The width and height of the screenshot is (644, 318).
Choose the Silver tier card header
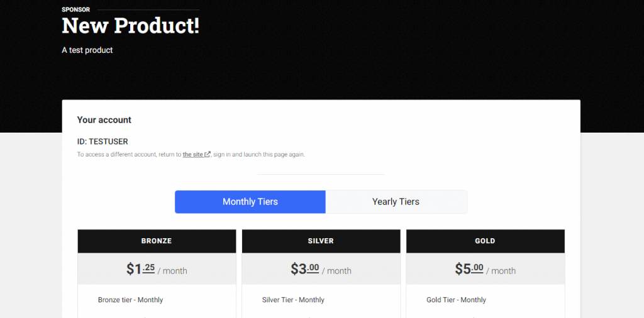pos(321,241)
